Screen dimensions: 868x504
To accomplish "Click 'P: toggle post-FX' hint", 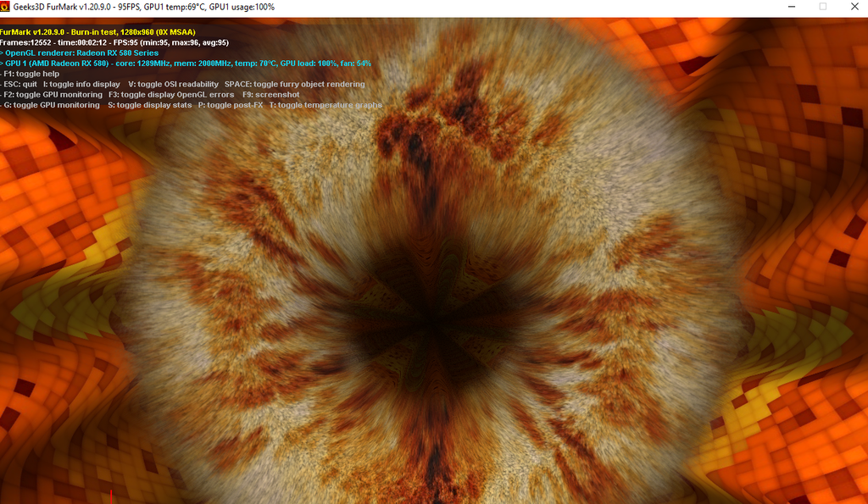I will (231, 105).
